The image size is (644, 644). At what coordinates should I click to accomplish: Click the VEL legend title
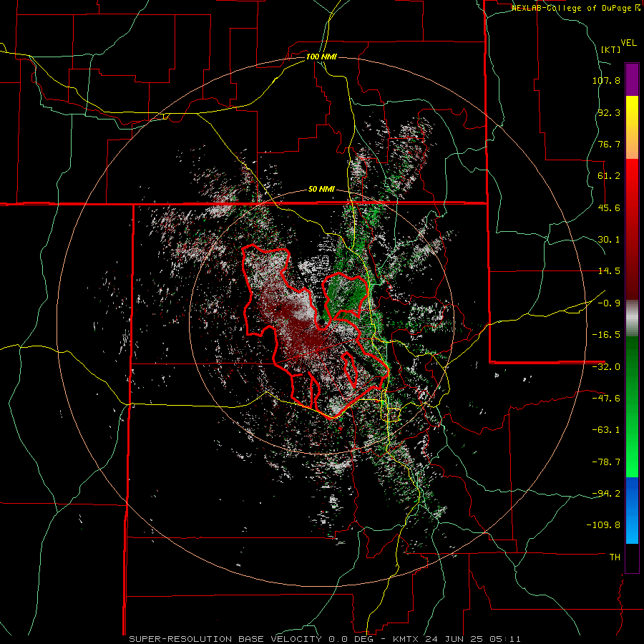[x=629, y=42]
